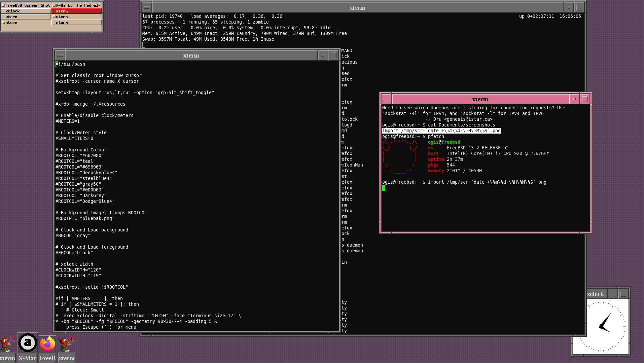The height and width of the screenshot is (363, 644).
Task: Select 'X-Marks The Pedwalk' in the window list
Action: tap(76, 5)
